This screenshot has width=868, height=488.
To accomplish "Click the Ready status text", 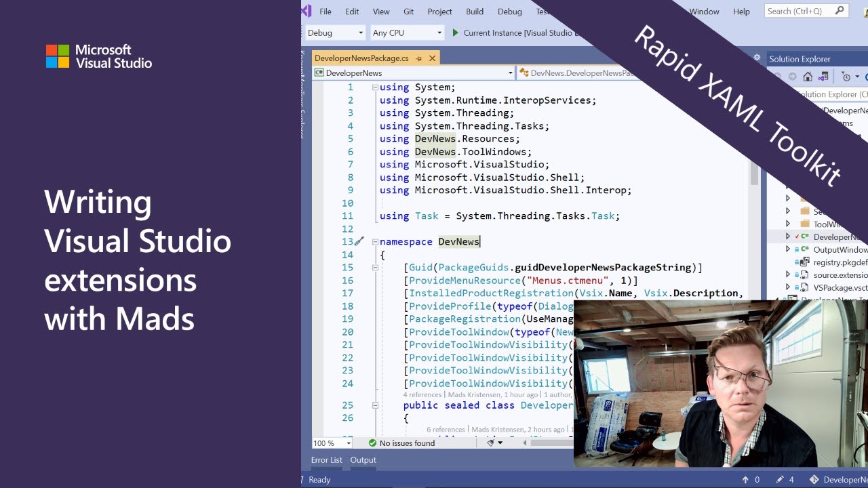I will 319,480.
